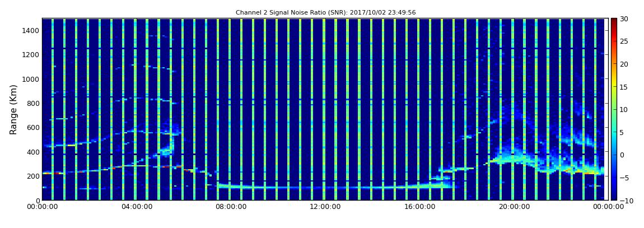Click the 'Range (Km)' y-axis label

tap(13, 110)
